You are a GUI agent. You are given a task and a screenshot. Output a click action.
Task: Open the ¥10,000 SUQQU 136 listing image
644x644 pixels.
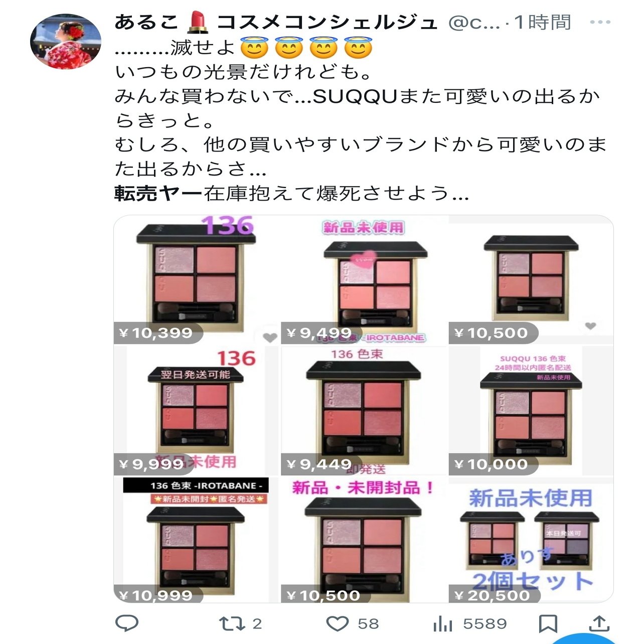(x=531, y=411)
